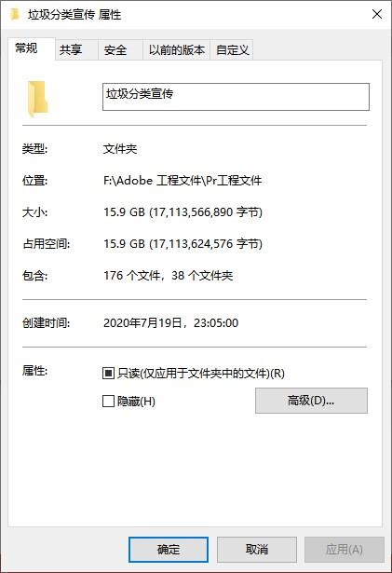Screen dimensions: 392x573
Task: Click the location path F:\Adobe 工程文件
Action: click(182, 180)
